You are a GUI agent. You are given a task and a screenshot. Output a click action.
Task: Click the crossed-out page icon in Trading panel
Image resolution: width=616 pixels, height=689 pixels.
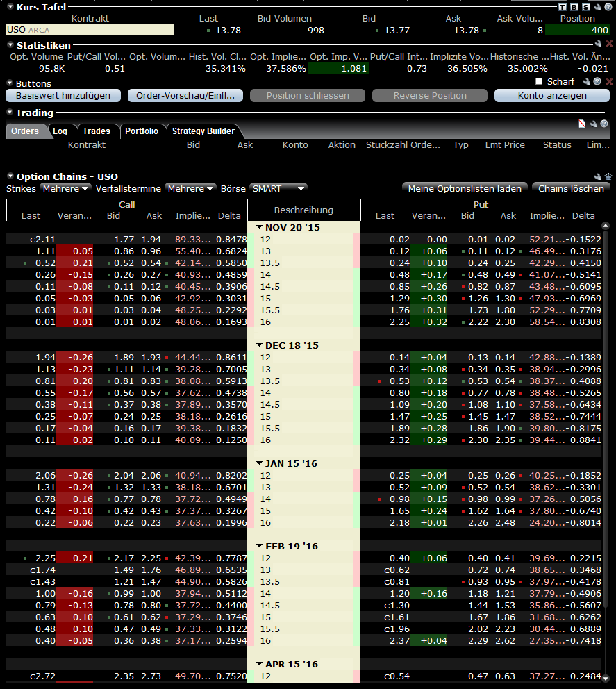(582, 124)
